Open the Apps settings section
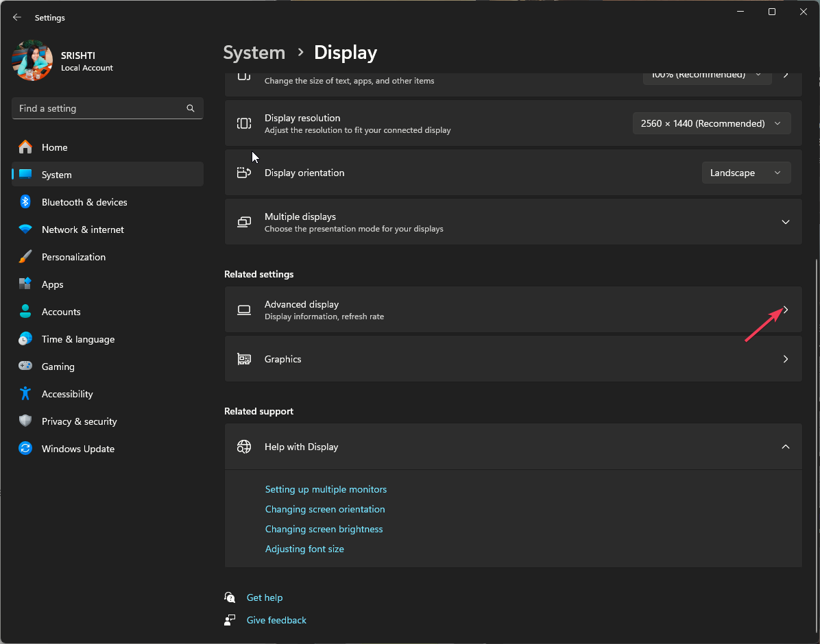Viewport: 820px width, 644px height. coord(107,284)
